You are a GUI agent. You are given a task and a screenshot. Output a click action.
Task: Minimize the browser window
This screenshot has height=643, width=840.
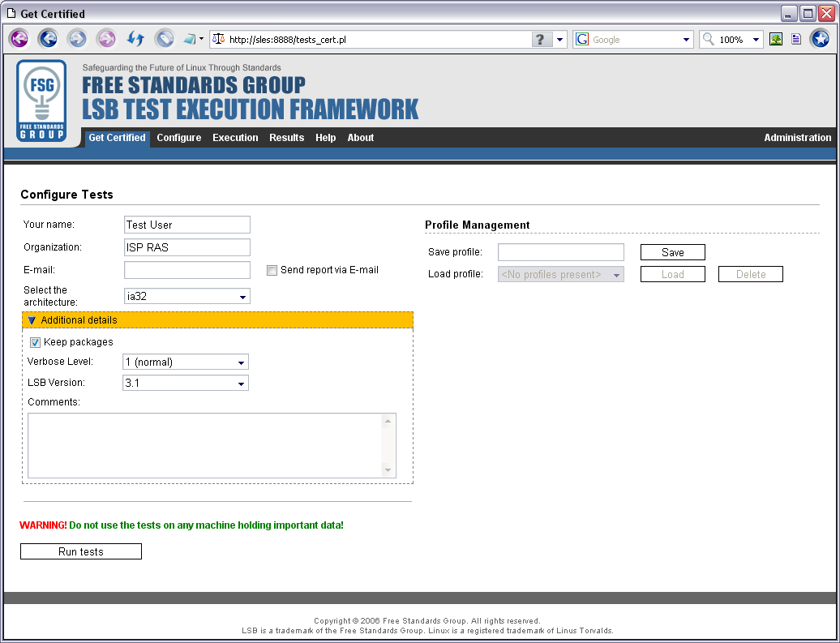(788, 13)
